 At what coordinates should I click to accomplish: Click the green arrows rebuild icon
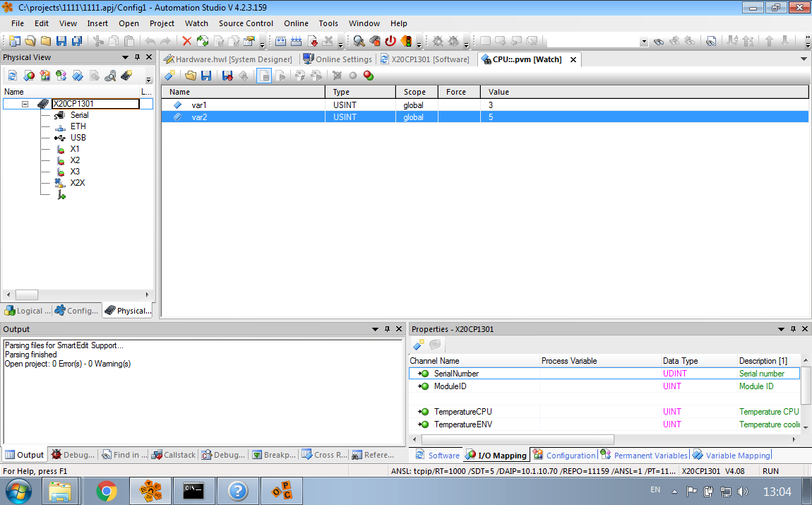pyautogui.click(x=203, y=41)
